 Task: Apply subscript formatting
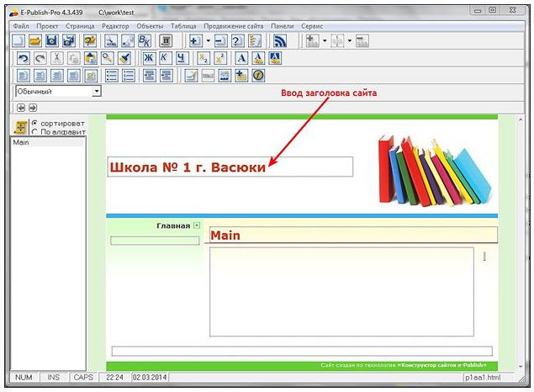(x=204, y=58)
